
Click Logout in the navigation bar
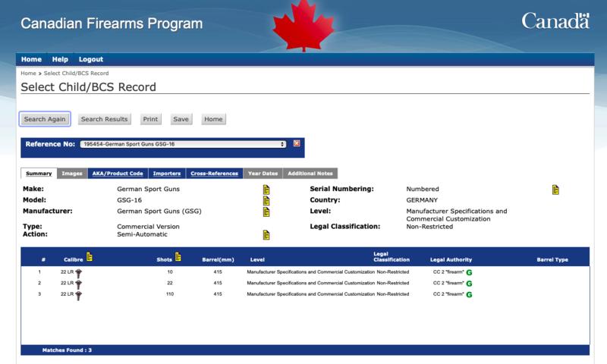pyautogui.click(x=91, y=59)
